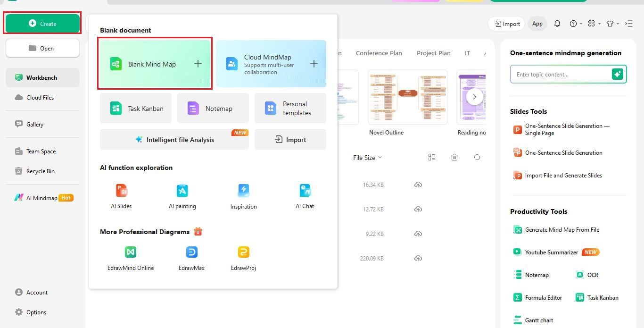Launch EdrawProj
Screen dimensions: 644x328
(x=243, y=258)
